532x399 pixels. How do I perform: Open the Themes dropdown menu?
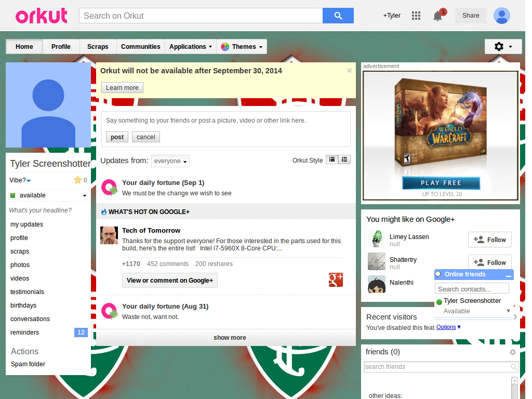click(242, 47)
